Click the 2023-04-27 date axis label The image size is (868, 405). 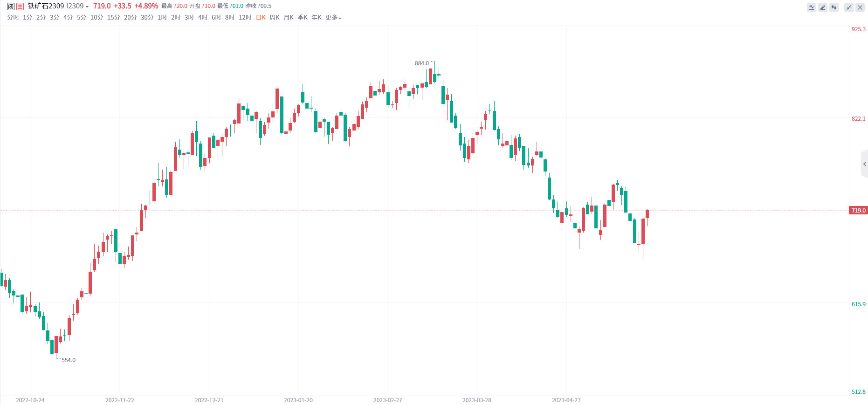(x=566, y=400)
